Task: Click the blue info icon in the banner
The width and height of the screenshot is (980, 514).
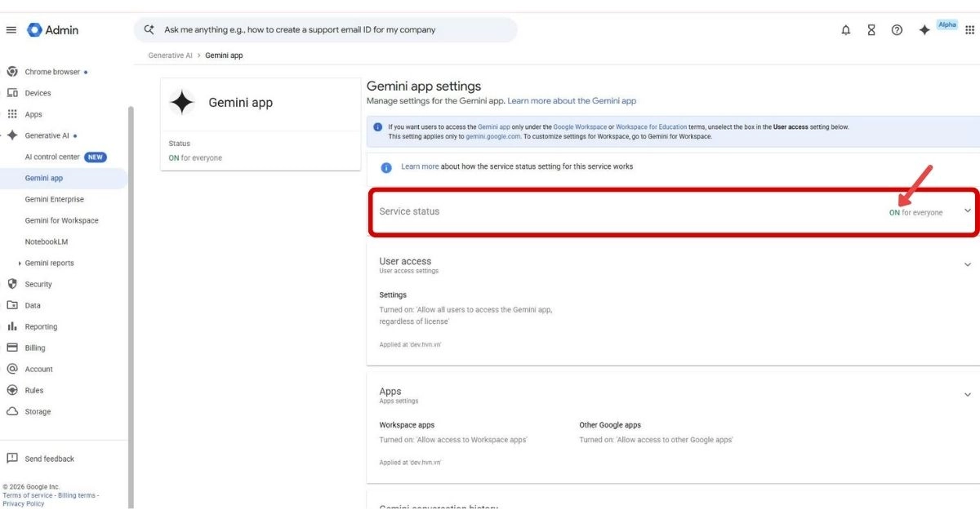Action: (x=377, y=127)
